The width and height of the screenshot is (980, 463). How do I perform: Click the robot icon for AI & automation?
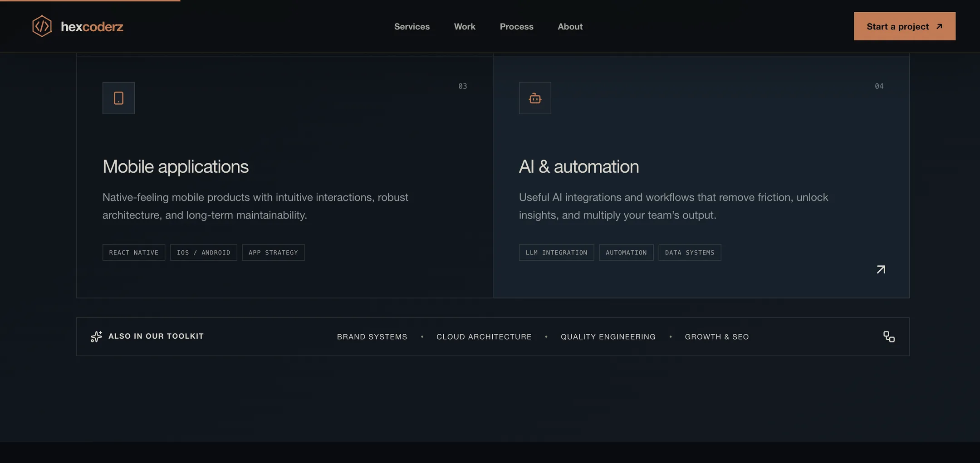tap(535, 98)
